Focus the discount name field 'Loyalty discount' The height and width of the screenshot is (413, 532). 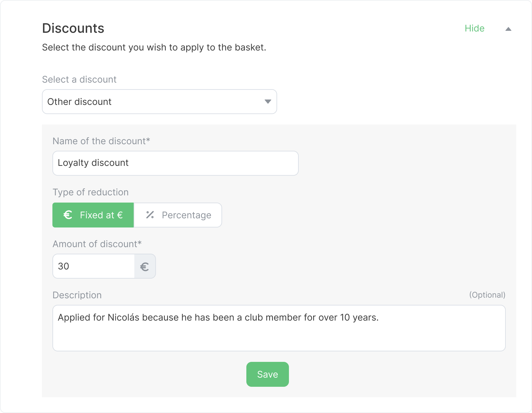[x=175, y=163]
